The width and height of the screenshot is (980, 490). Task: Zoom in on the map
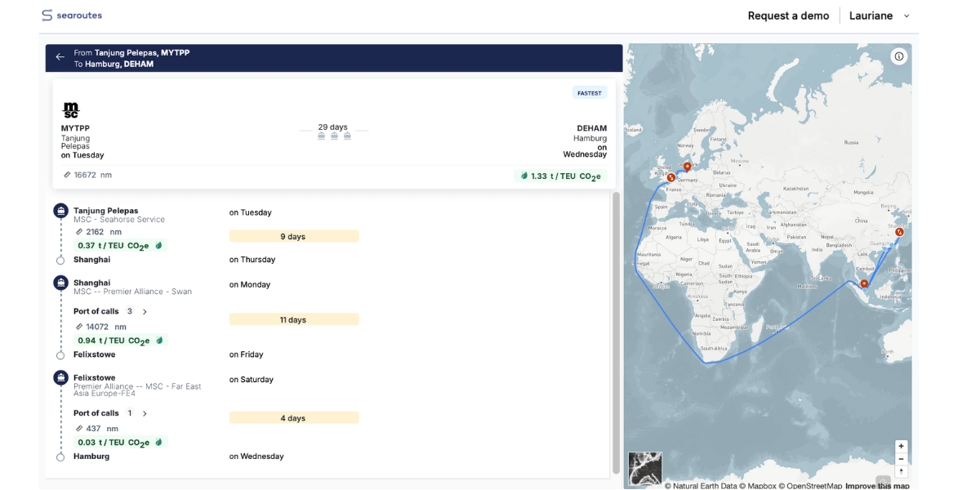(x=901, y=446)
